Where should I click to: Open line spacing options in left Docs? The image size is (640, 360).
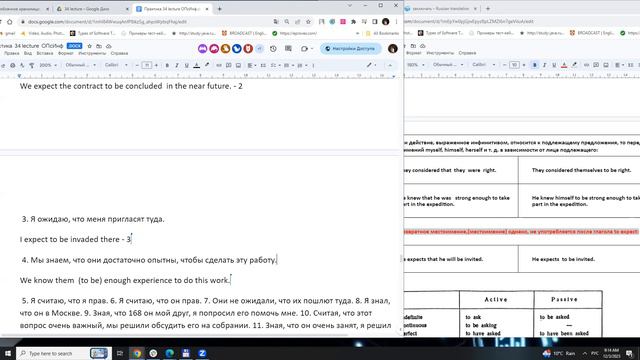(263, 65)
